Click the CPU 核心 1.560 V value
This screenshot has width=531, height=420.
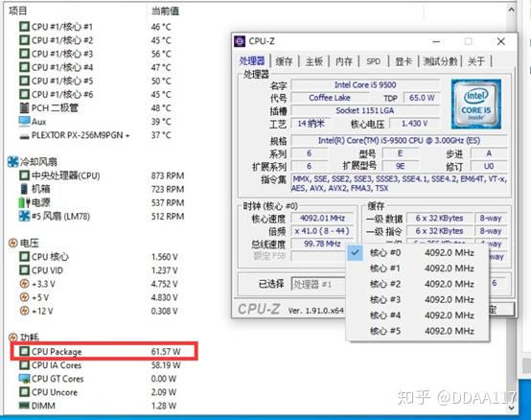click(164, 257)
